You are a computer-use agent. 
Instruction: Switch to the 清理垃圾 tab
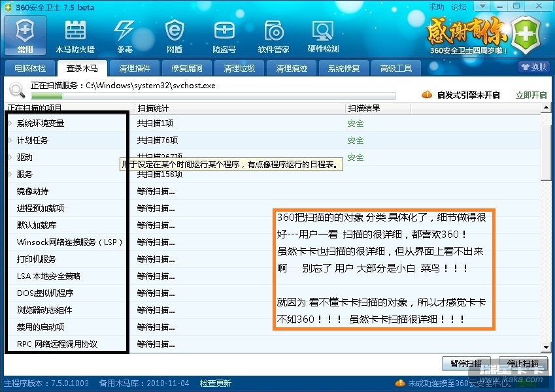239,68
